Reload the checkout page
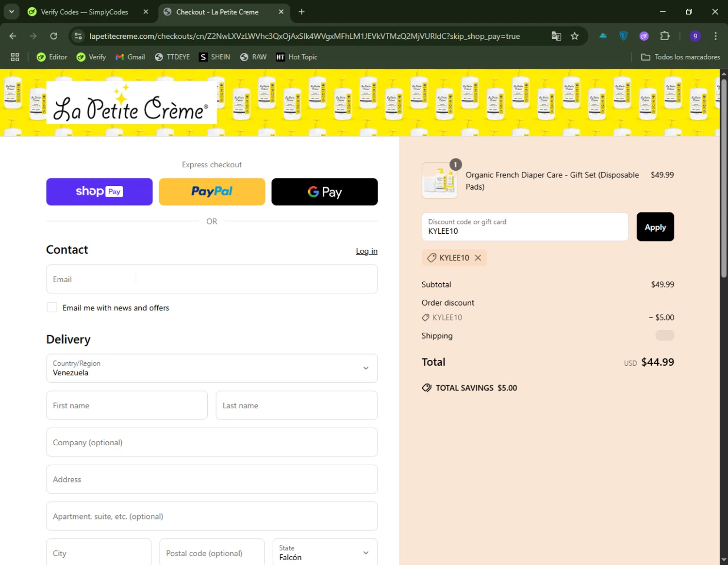This screenshot has width=728, height=565. [53, 36]
